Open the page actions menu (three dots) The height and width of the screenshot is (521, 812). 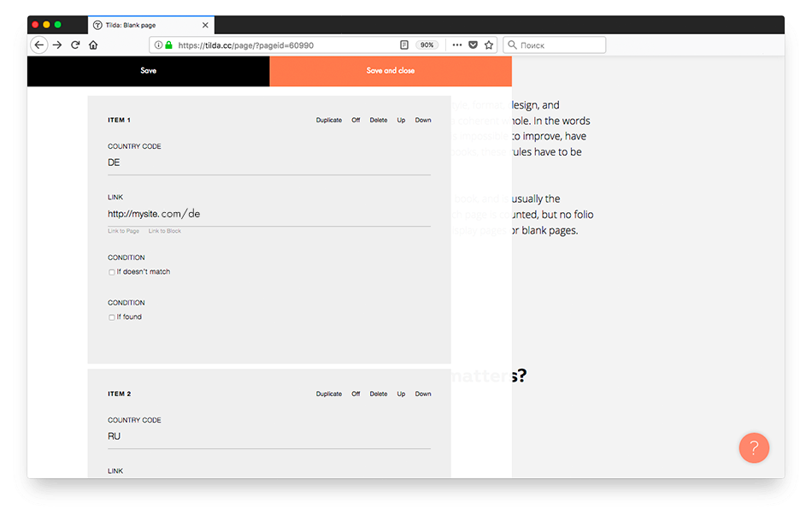pos(456,44)
